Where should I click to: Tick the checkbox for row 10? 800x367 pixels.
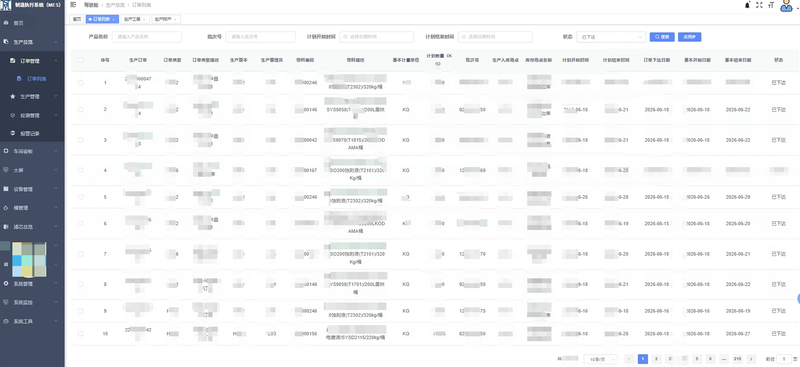(81, 333)
